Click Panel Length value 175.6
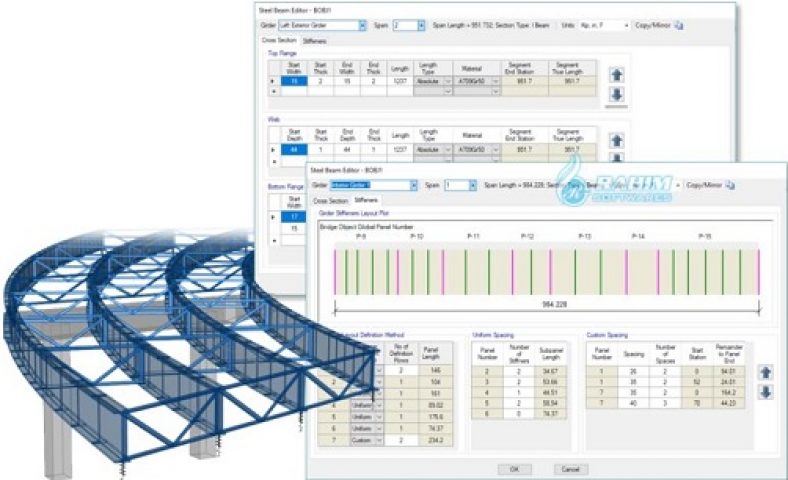Viewport: 788px width, 480px height. pyautogui.click(x=435, y=417)
